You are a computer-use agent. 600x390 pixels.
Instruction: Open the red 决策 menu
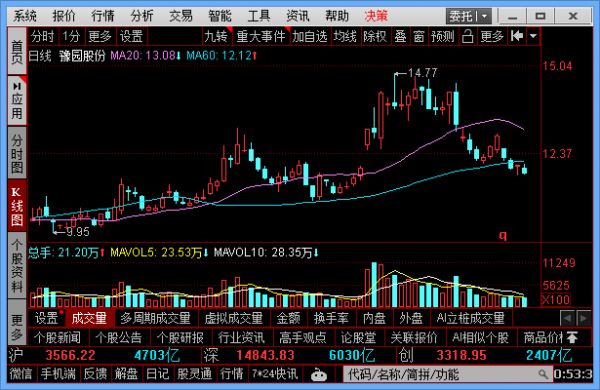click(376, 16)
